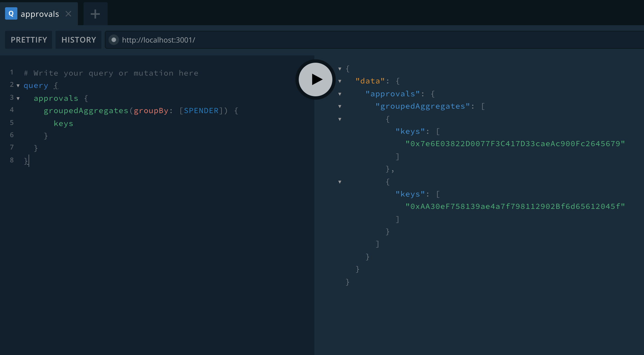Click the PRETTIFY tab to format query
The height and width of the screenshot is (355, 644).
point(29,39)
